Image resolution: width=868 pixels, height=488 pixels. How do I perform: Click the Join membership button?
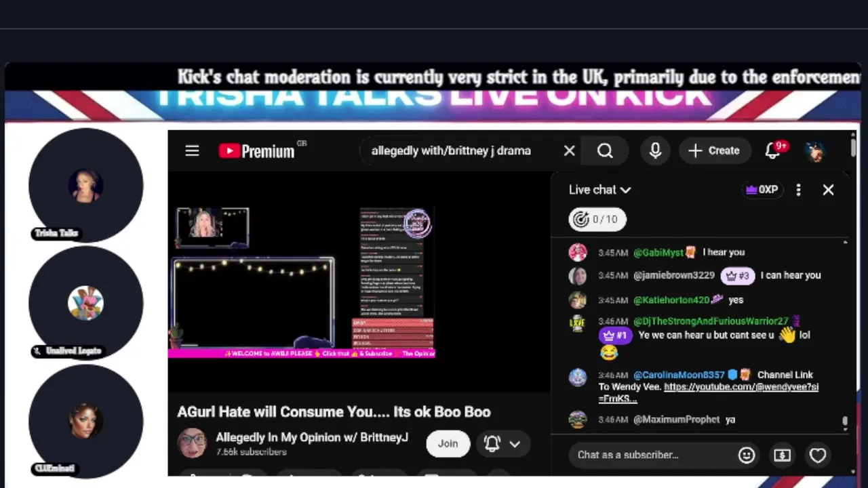448,443
